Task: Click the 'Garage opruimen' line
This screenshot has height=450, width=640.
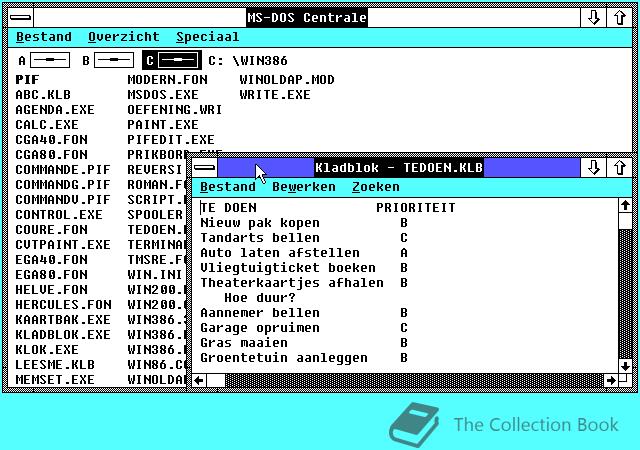Action: (260, 328)
